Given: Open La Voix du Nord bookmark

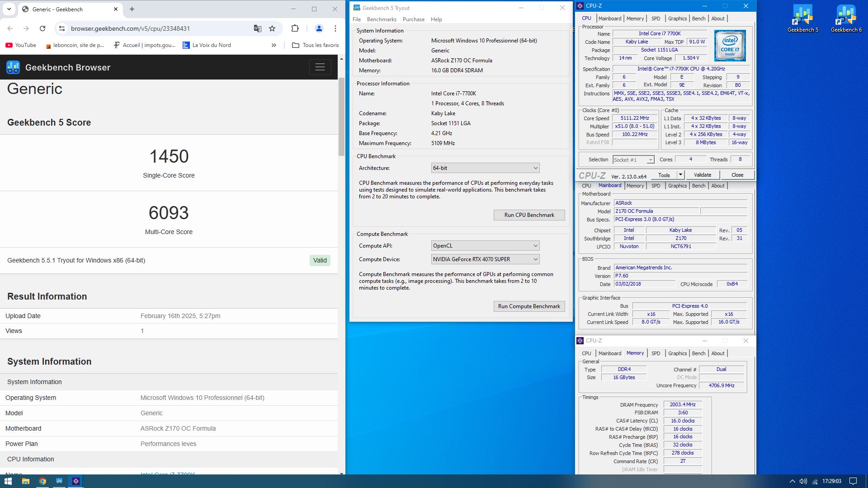Looking at the screenshot, I should pyautogui.click(x=207, y=45).
